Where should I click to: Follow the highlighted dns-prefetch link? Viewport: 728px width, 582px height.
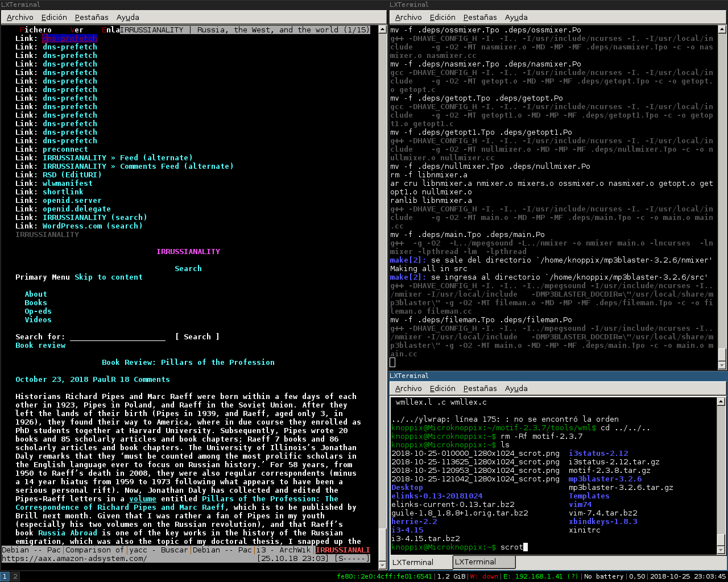(70, 38)
